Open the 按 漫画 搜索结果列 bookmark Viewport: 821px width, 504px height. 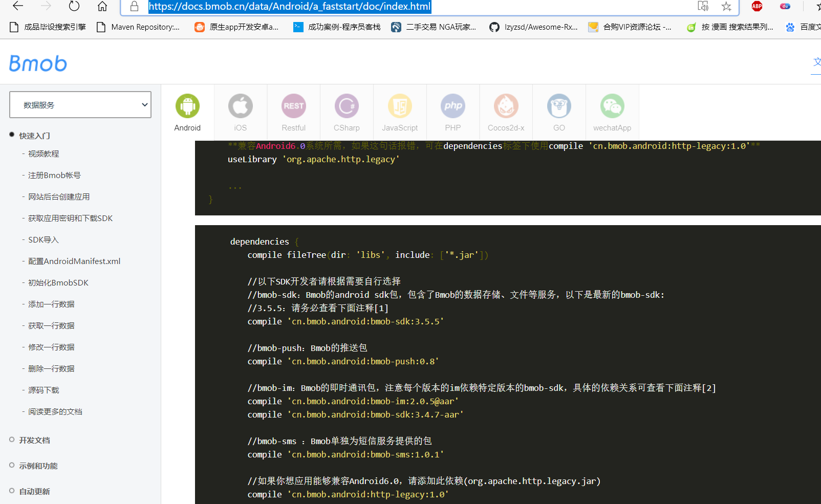(730, 27)
